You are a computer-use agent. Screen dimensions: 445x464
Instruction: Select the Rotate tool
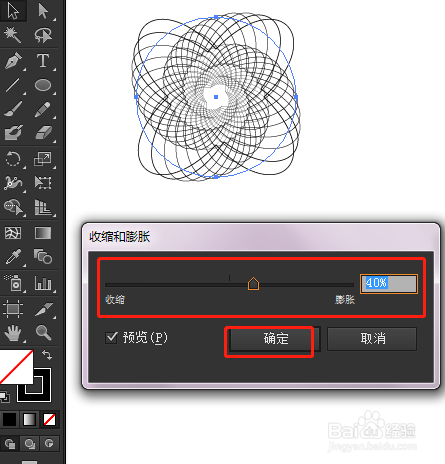(13, 159)
